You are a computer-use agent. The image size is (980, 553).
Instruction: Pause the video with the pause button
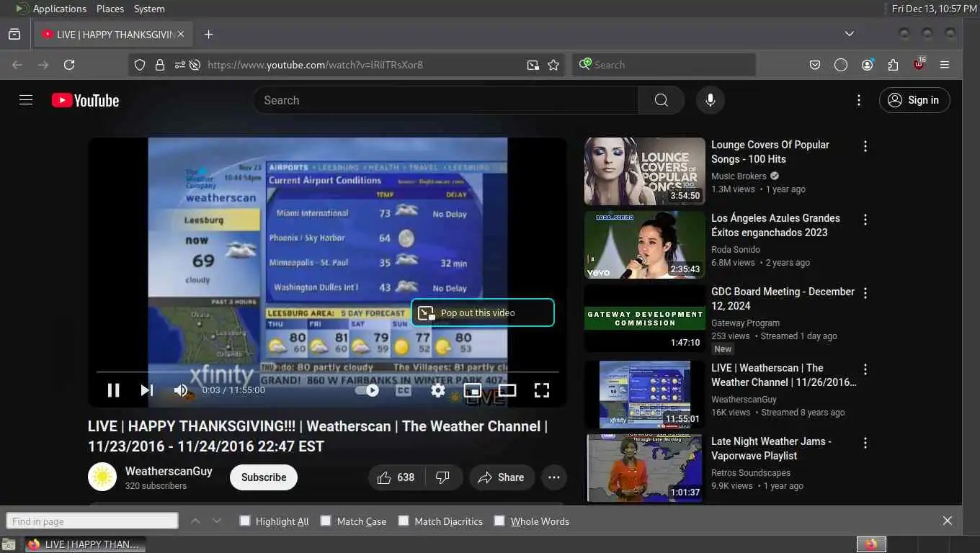[x=113, y=390]
